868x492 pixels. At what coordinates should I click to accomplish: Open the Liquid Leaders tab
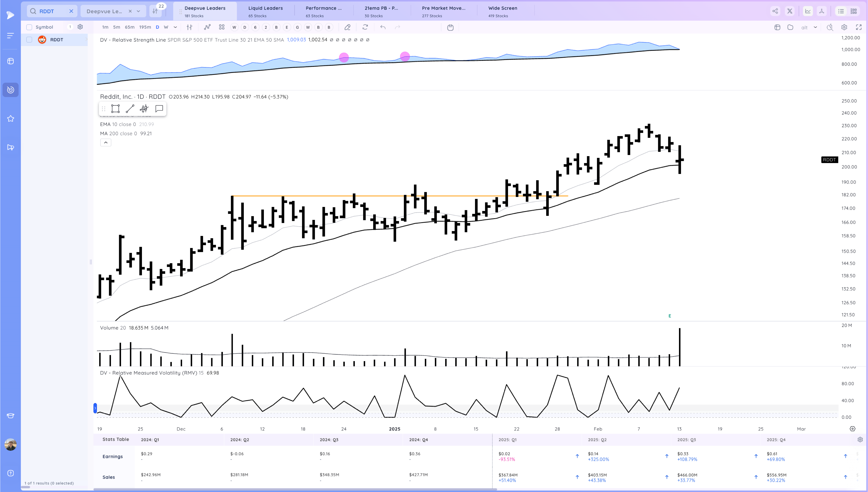click(265, 11)
